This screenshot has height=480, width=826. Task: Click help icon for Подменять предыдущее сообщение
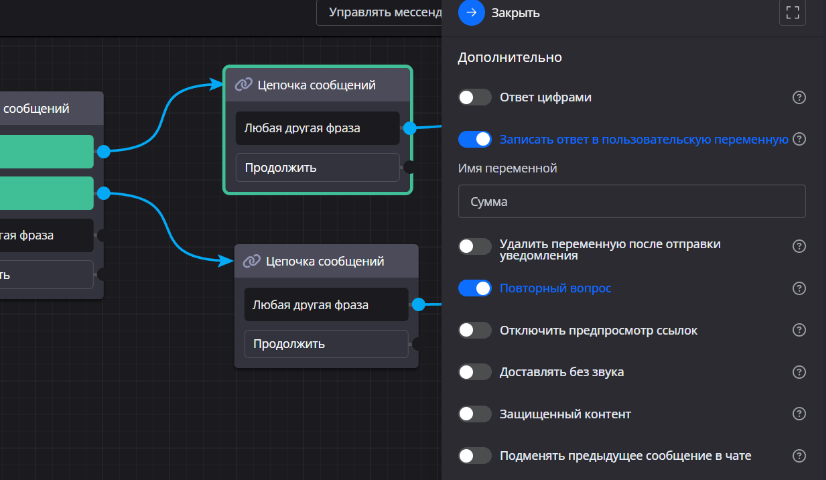pos(799,456)
